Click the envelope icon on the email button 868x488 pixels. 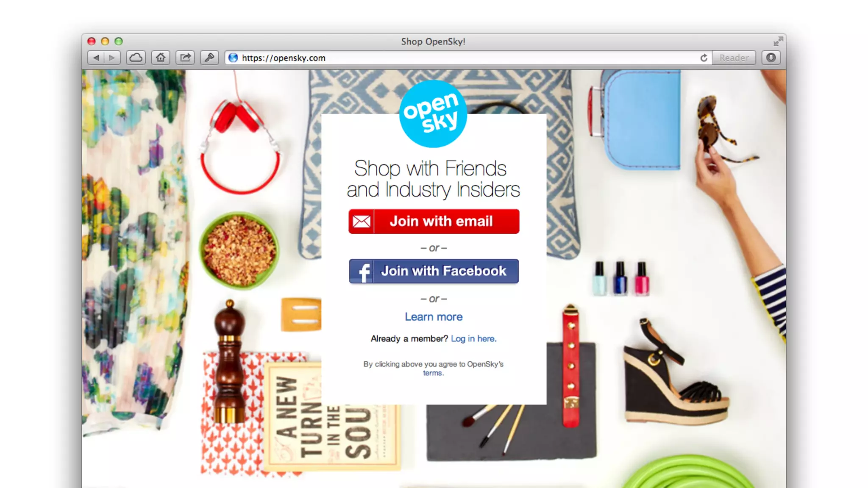[x=362, y=222]
